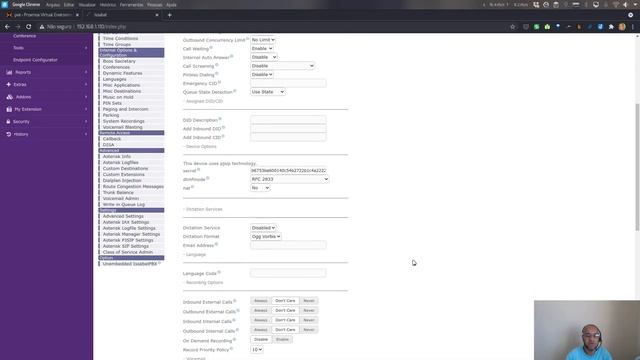Screen dimensions: 640x360
Task: Reload the page with refresh icon
Action: (x=29, y=27)
